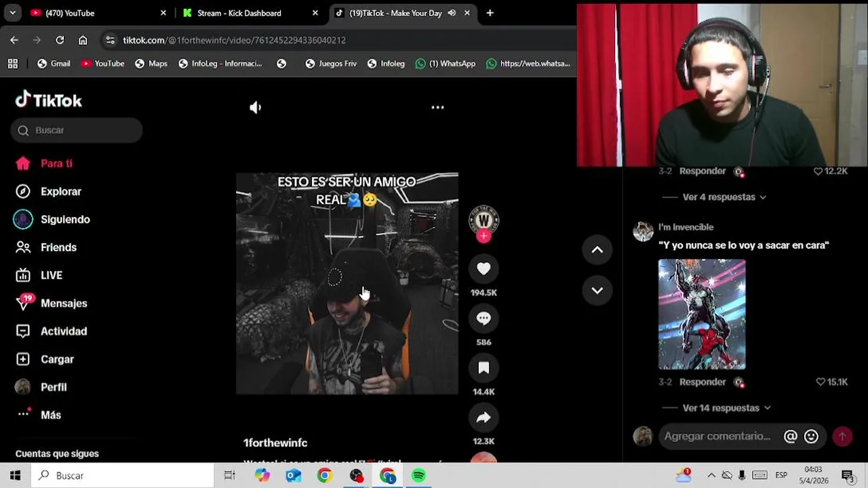Open Task View on the taskbar
Screen dimensions: 868x488
tap(230, 476)
